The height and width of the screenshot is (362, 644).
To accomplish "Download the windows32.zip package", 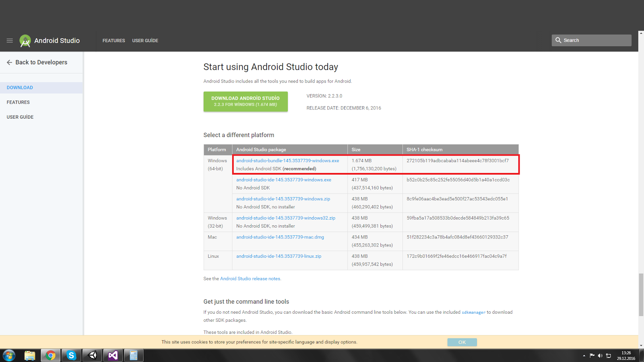I will pos(286,218).
